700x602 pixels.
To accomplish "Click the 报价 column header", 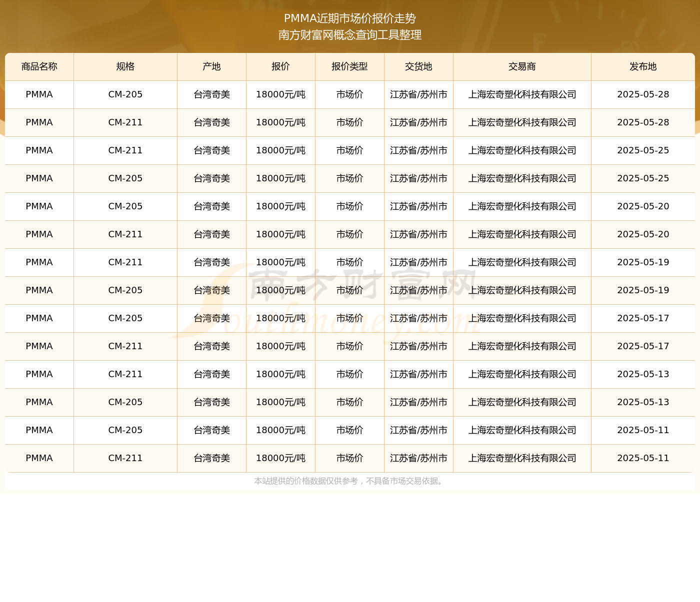I will (x=280, y=66).
